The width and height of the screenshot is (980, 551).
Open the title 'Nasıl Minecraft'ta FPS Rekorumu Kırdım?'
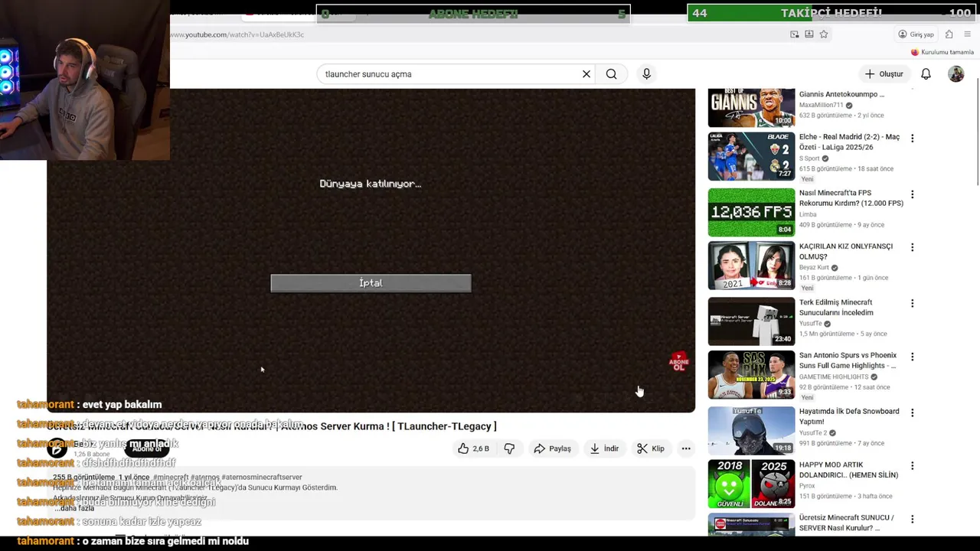[851, 198]
